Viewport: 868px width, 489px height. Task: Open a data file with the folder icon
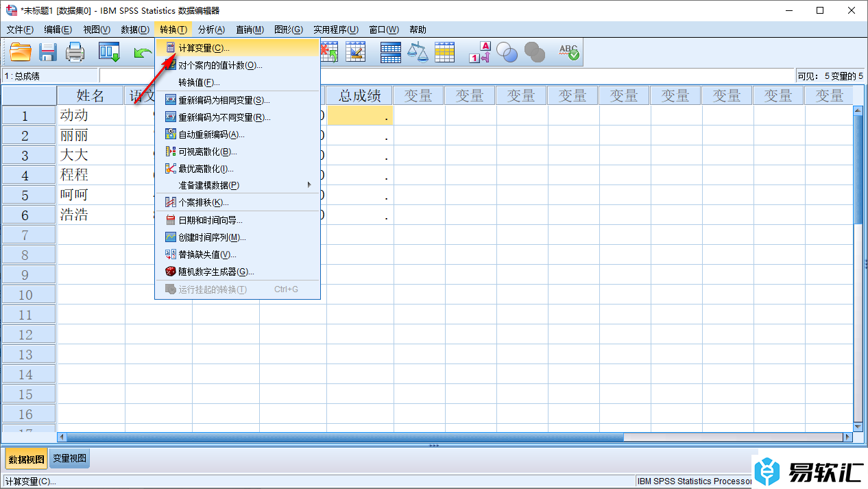21,52
